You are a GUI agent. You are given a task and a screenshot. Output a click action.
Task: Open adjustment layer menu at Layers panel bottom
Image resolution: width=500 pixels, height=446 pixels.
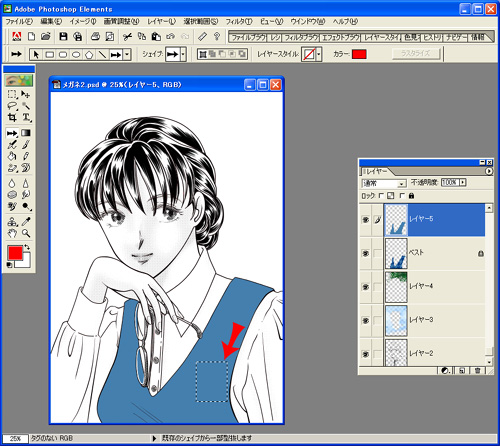446,370
